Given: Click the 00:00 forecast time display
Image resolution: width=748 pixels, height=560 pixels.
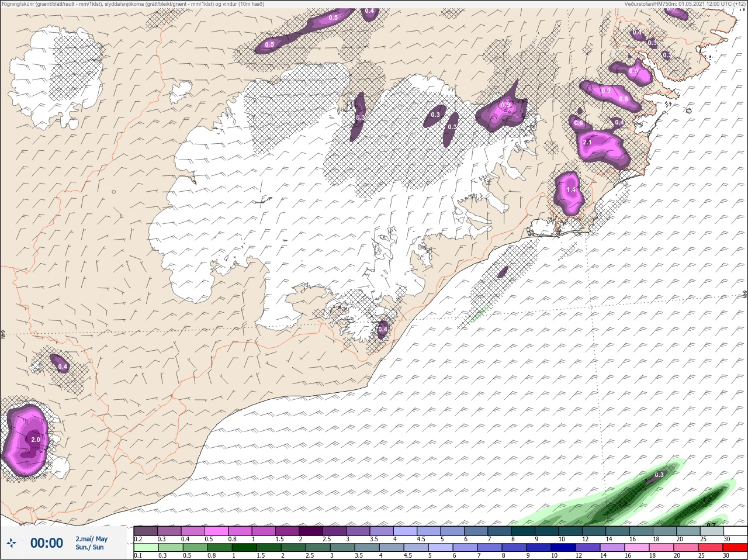Looking at the screenshot, I should (47, 543).
